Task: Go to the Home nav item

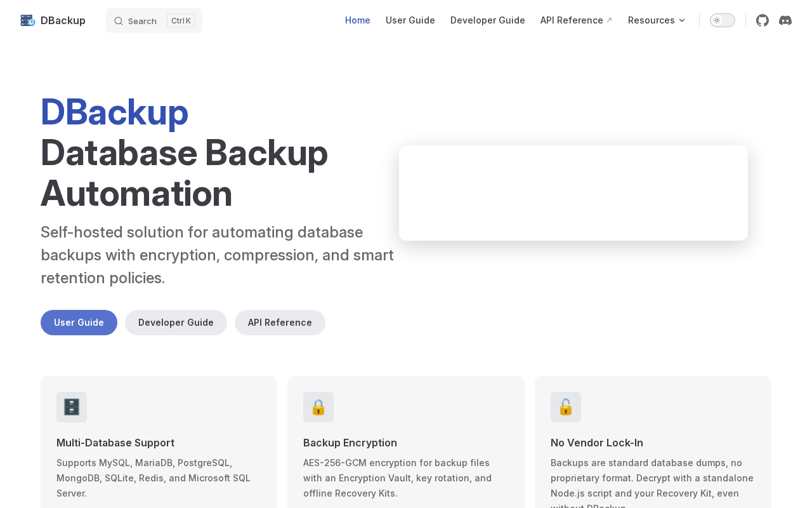Action: pyautogui.click(x=358, y=20)
